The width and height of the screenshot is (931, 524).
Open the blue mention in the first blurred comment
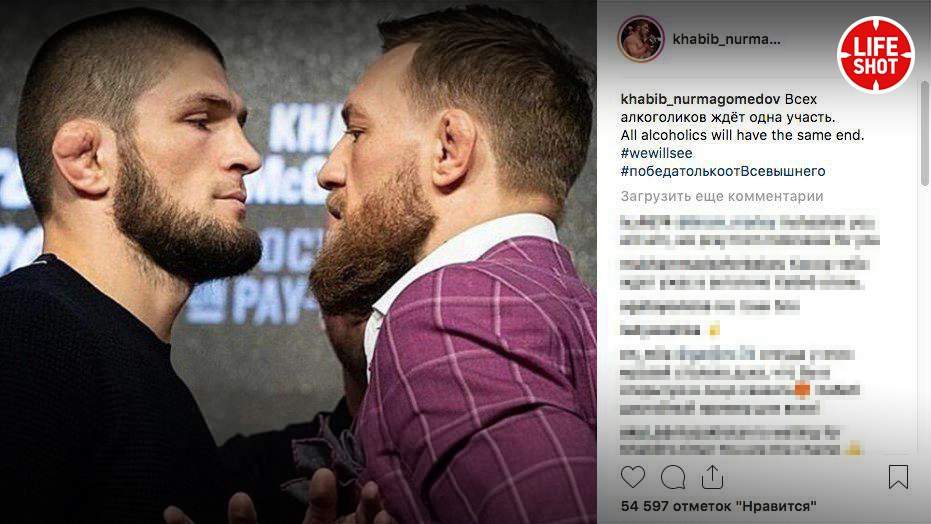point(724,224)
